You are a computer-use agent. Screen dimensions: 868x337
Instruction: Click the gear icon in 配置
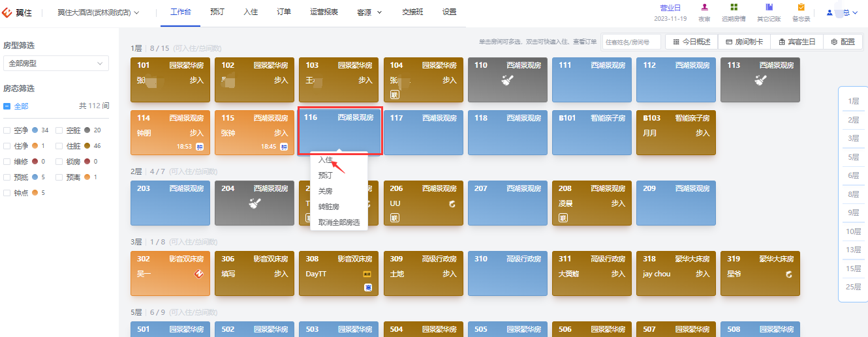834,42
